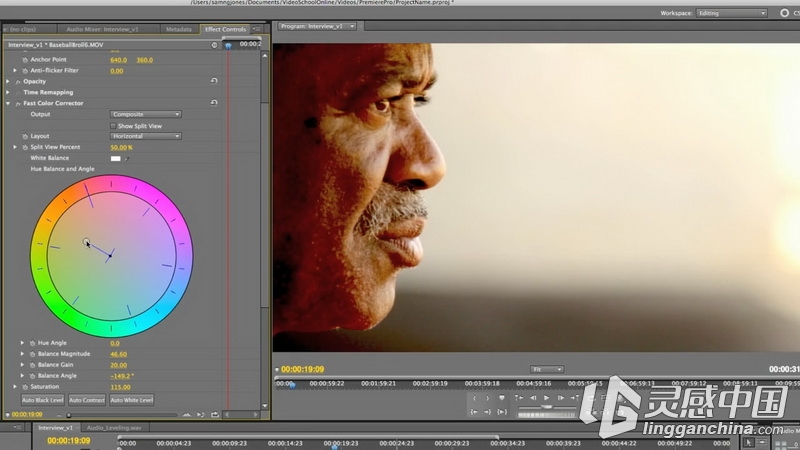
Task: Go to previous edit point
Action: click(x=519, y=398)
